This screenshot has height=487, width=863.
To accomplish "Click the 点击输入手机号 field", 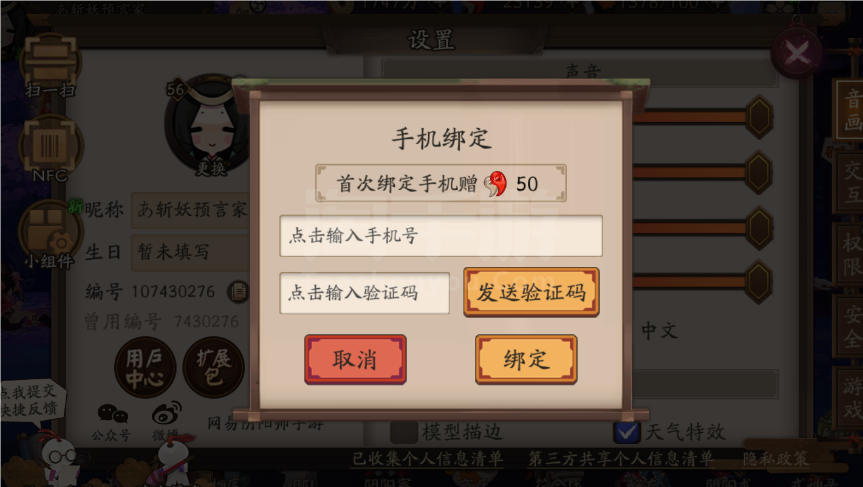I will click(441, 236).
